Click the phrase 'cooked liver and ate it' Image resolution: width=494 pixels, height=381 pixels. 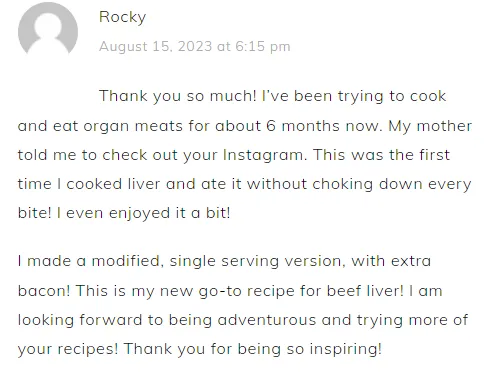pos(154,184)
